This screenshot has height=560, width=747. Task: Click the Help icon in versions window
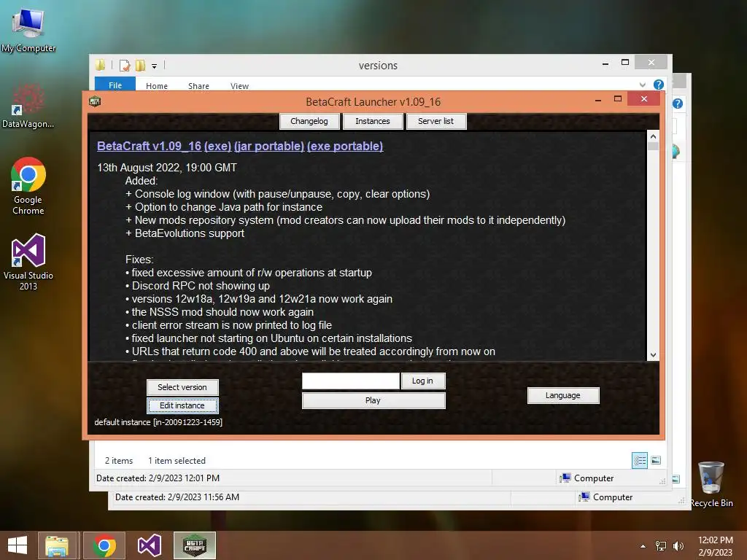(x=659, y=85)
